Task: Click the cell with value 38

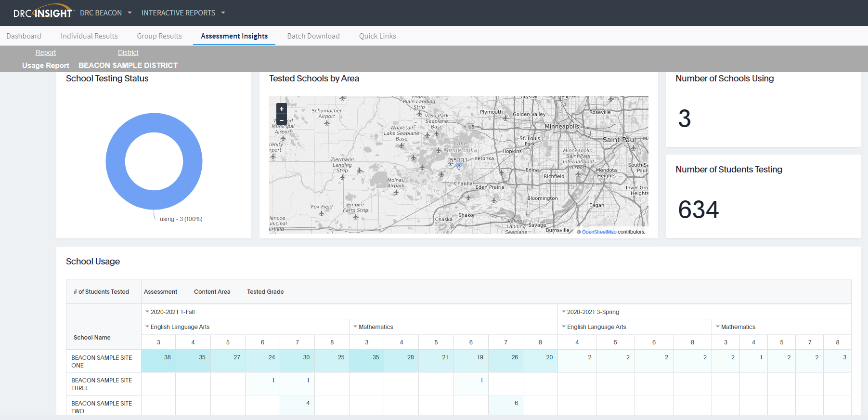Action: tap(158, 361)
